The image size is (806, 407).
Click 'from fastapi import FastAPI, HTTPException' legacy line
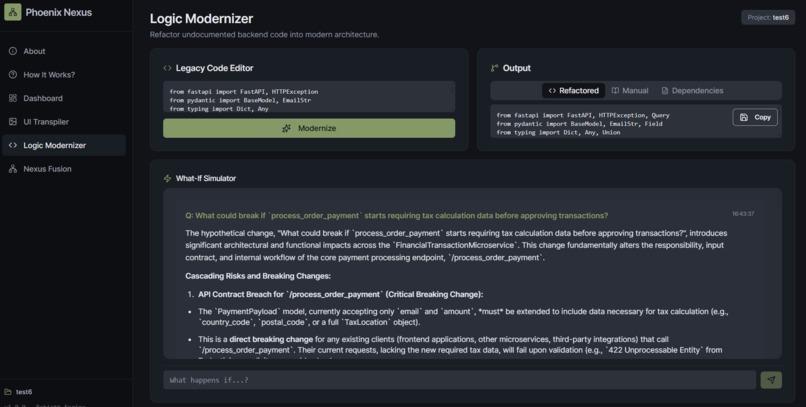(244, 91)
